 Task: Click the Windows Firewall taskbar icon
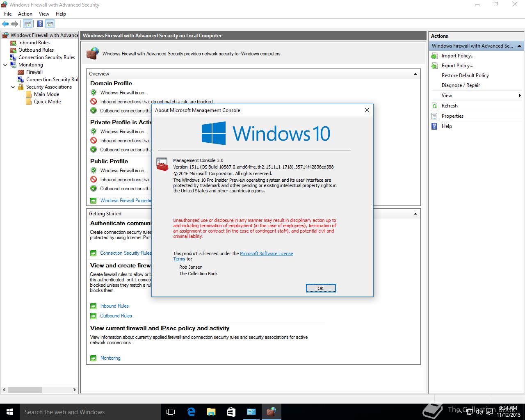tap(271, 412)
